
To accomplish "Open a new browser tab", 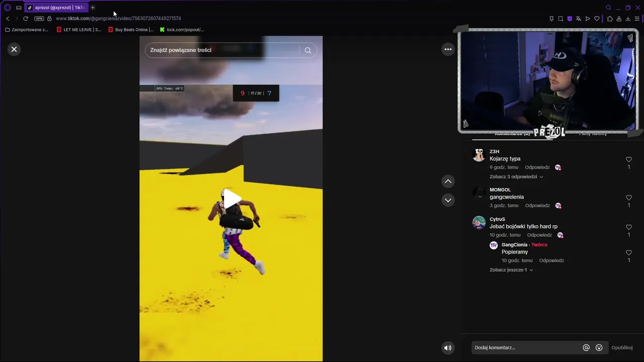I will tap(93, 8).
